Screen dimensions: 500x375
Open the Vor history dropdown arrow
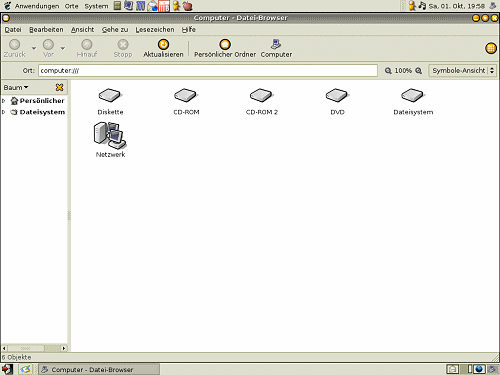point(63,48)
